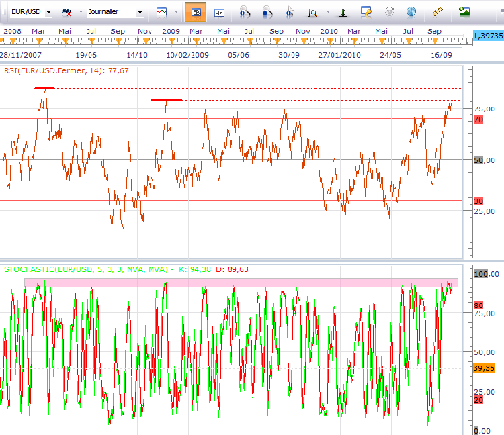Click the broker connection icon with red X
This screenshot has width=504, height=435.
[x=67, y=12]
